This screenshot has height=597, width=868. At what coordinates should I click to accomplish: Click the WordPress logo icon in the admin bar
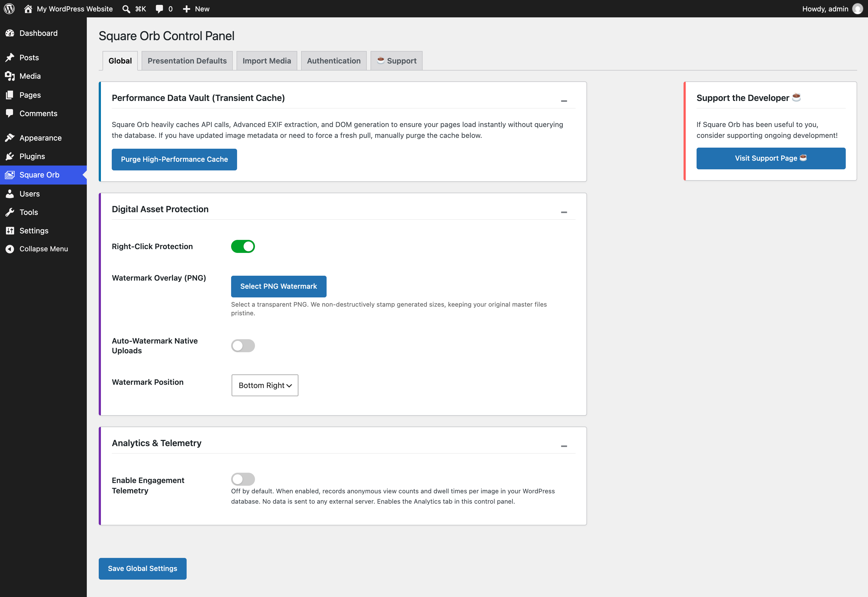[x=9, y=9]
